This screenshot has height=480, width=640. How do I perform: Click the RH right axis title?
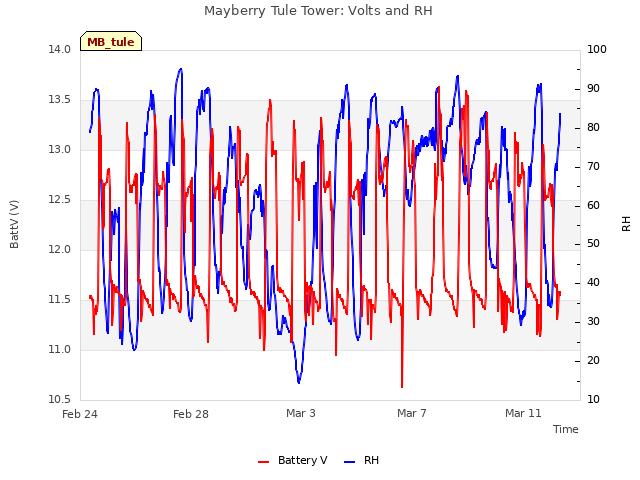tap(626, 224)
